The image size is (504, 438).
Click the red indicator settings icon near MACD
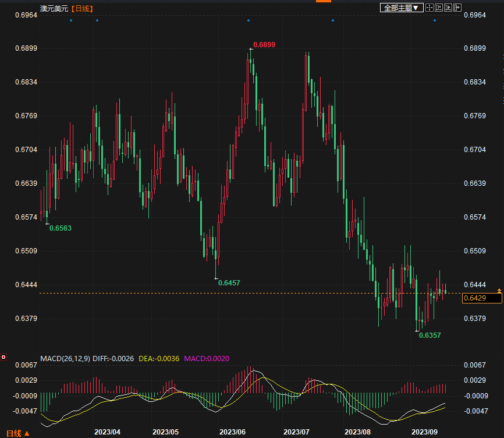click(x=3, y=356)
